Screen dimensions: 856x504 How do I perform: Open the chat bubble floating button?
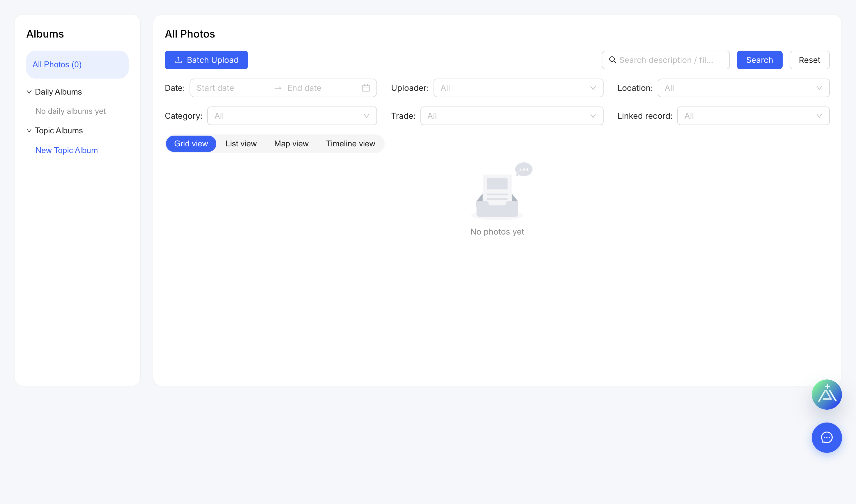point(826,437)
